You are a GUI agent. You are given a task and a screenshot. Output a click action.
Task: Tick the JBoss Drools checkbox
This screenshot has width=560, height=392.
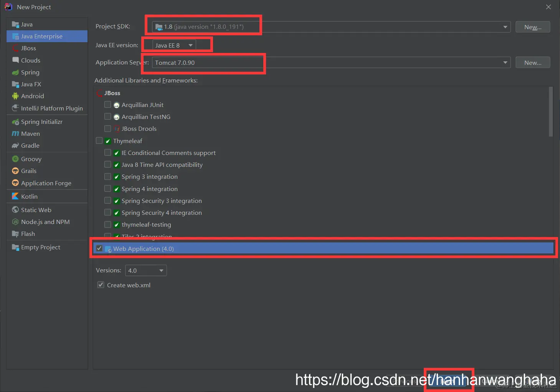click(108, 128)
